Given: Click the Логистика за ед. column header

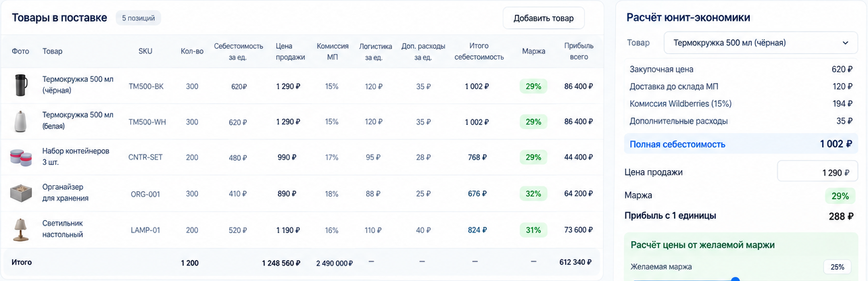Looking at the screenshot, I should pyautogui.click(x=376, y=51).
